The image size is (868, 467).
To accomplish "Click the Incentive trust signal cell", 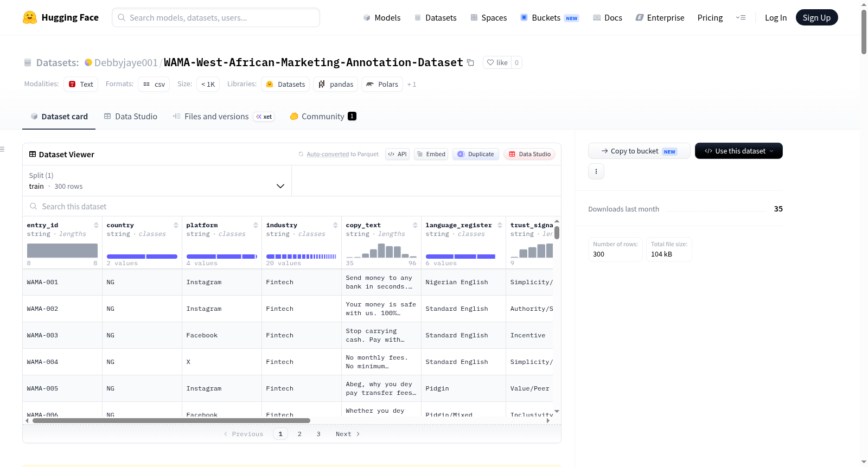I will [530, 335].
